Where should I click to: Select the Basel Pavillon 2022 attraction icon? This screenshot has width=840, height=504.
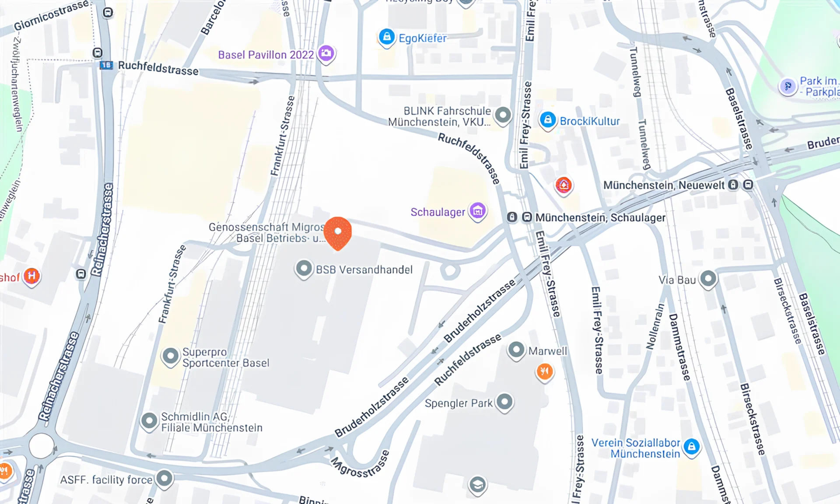326,54
